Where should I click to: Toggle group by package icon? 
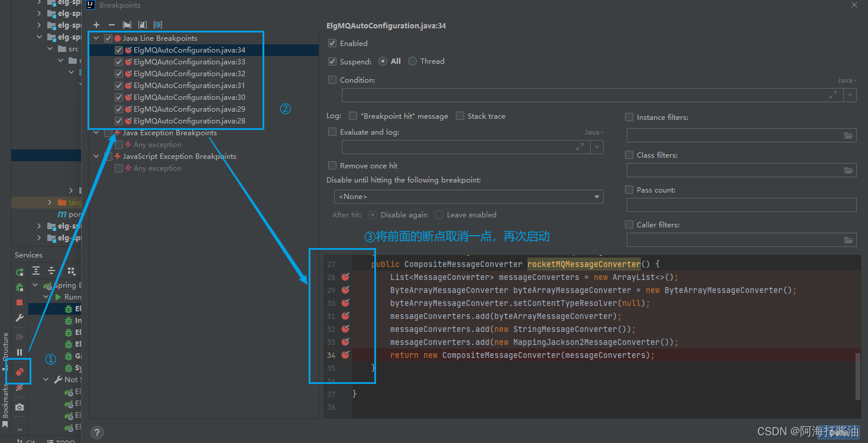tap(127, 25)
